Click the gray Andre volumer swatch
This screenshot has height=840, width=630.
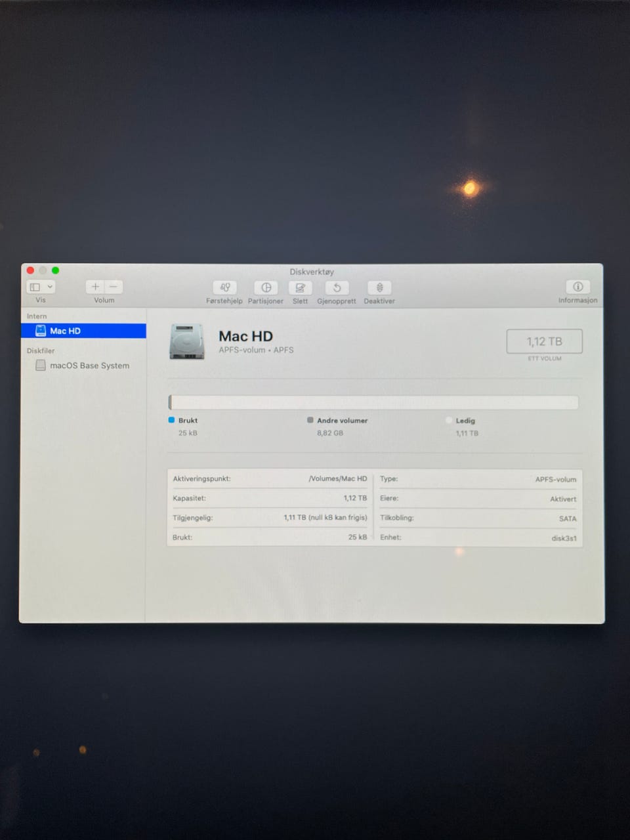(x=310, y=420)
